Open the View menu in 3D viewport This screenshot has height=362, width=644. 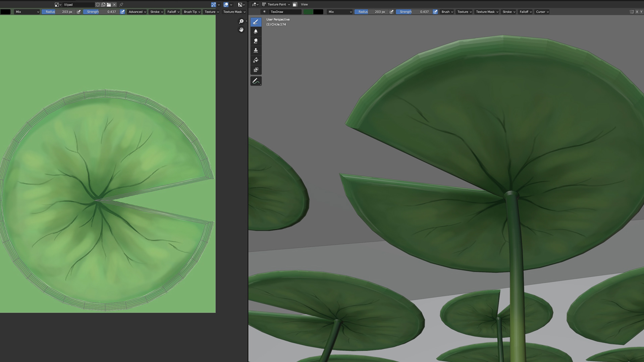click(x=304, y=4)
